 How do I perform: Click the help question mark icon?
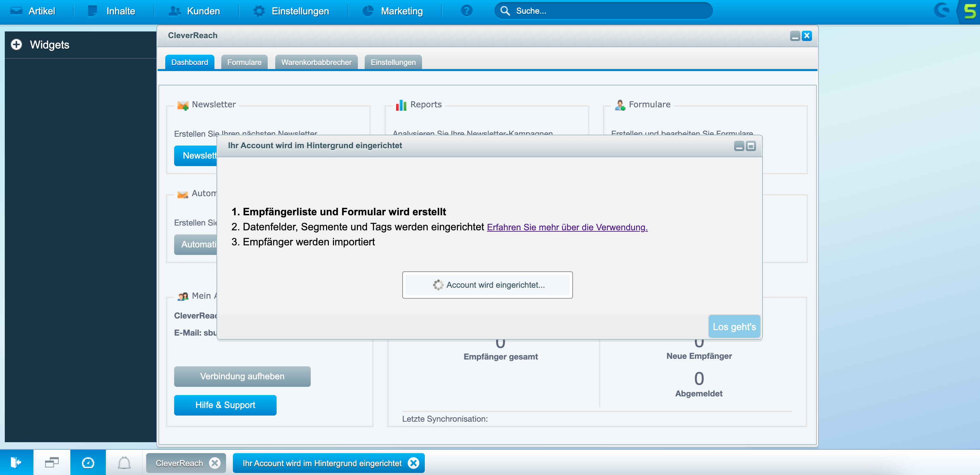point(466,11)
